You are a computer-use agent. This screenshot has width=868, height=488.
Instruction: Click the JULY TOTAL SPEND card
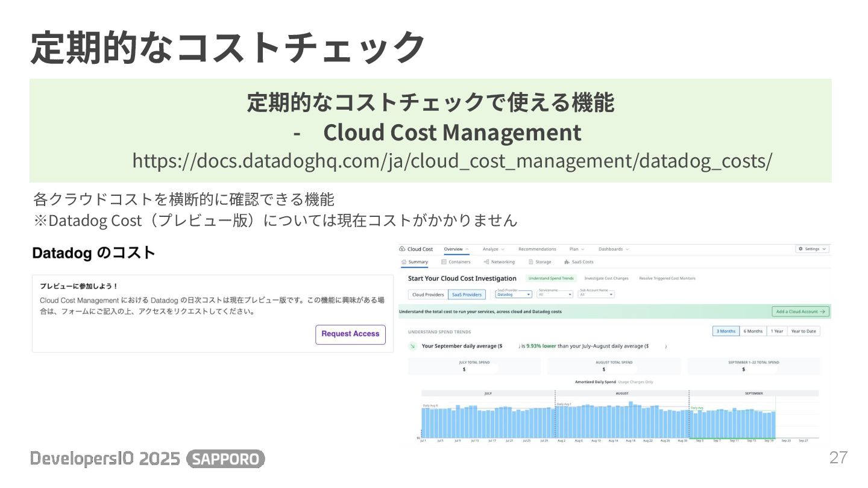coord(474,366)
